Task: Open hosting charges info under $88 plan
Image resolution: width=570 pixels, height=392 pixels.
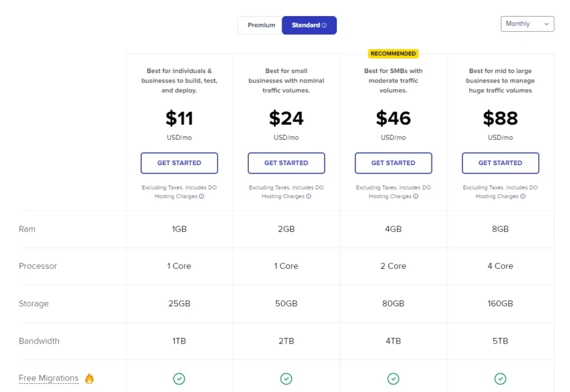Action: click(x=523, y=197)
